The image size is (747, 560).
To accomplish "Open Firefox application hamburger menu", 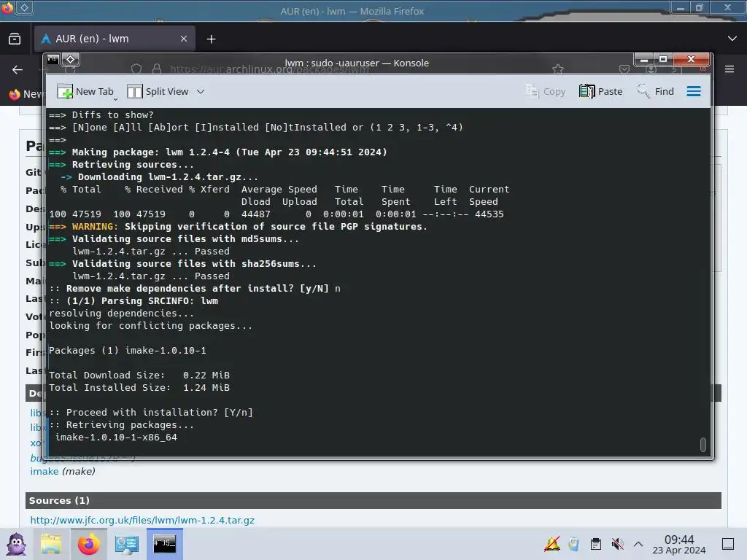I will point(729,69).
